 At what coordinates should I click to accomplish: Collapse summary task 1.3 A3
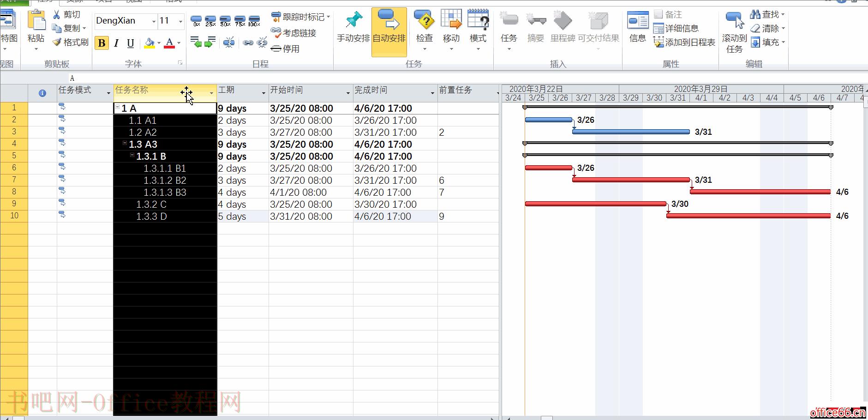tap(125, 143)
